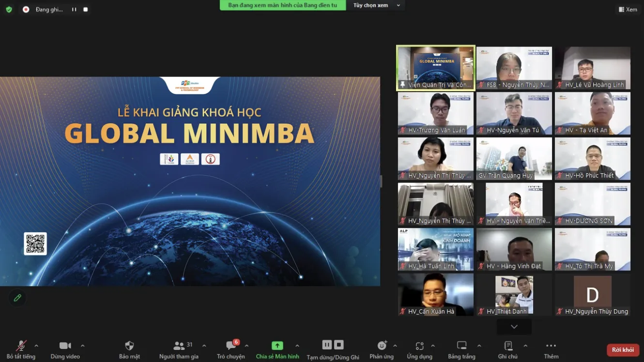The image size is (644, 362).
Task: Select HV - Tạ Việt An video tile
Action: (x=593, y=114)
